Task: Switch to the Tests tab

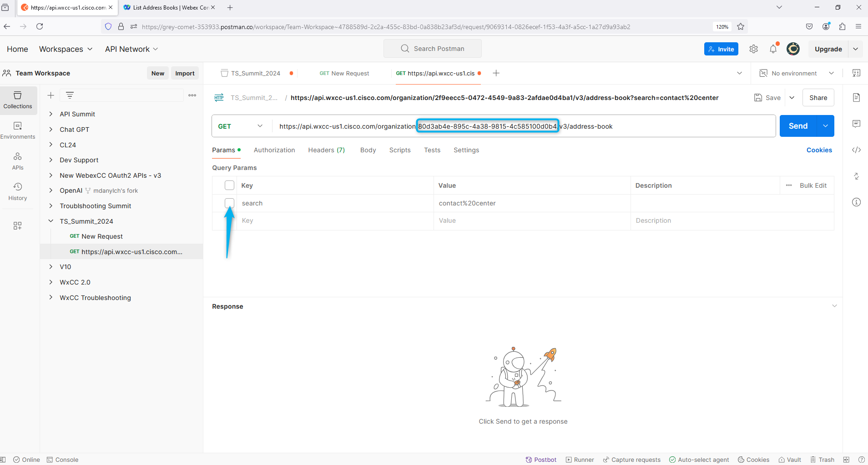Action: point(432,150)
